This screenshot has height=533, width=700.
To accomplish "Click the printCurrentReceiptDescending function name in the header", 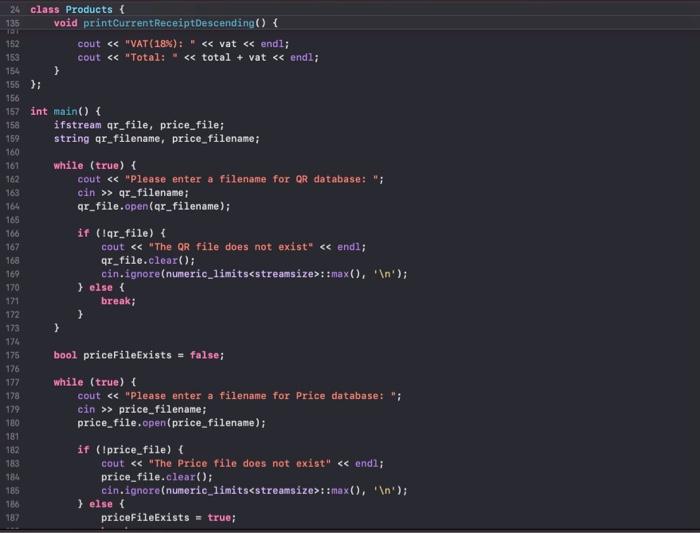I will tap(169, 23).
